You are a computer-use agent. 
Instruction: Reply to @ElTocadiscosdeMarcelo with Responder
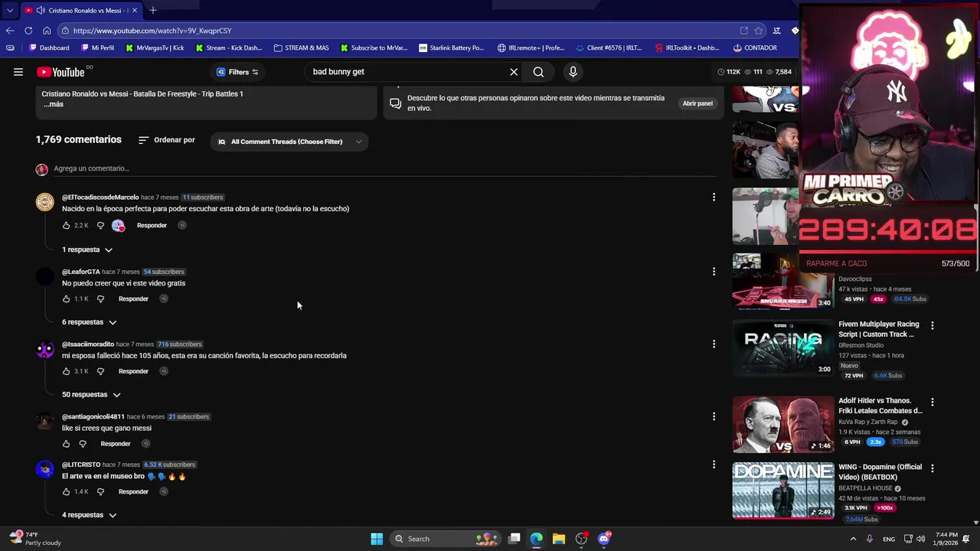pos(152,226)
